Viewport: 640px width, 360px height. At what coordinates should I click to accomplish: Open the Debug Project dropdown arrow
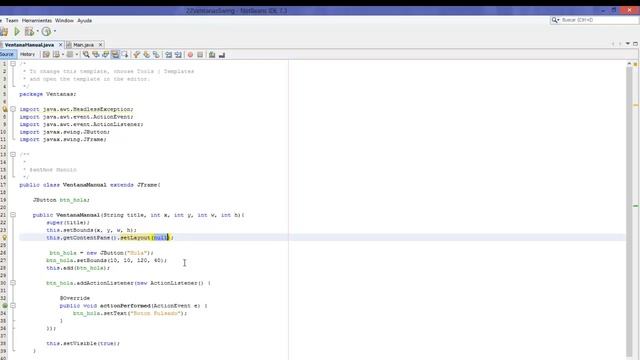(x=37, y=31)
